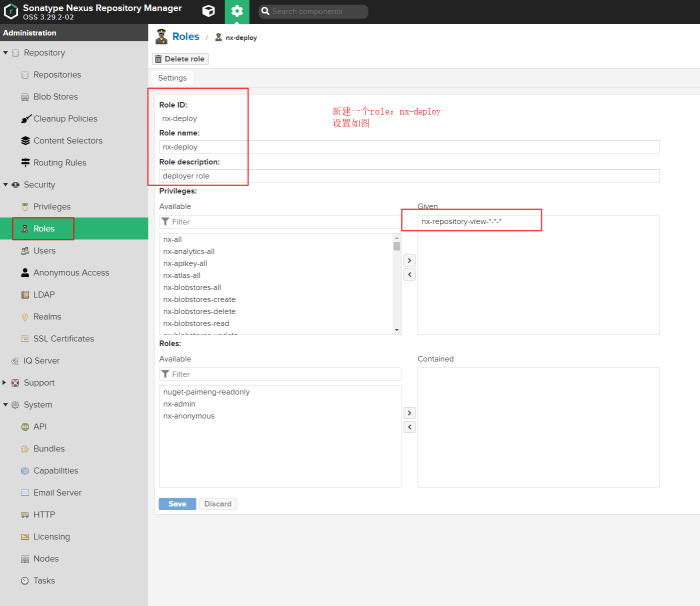Open Nodes in the sidebar
This screenshot has height=606, width=700.
pos(46,558)
